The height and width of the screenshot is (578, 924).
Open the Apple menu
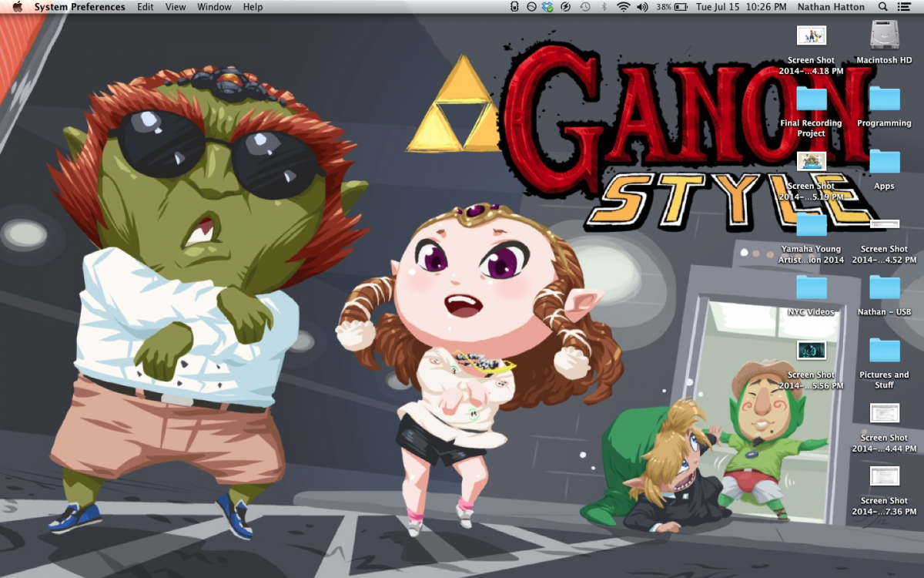[x=17, y=7]
